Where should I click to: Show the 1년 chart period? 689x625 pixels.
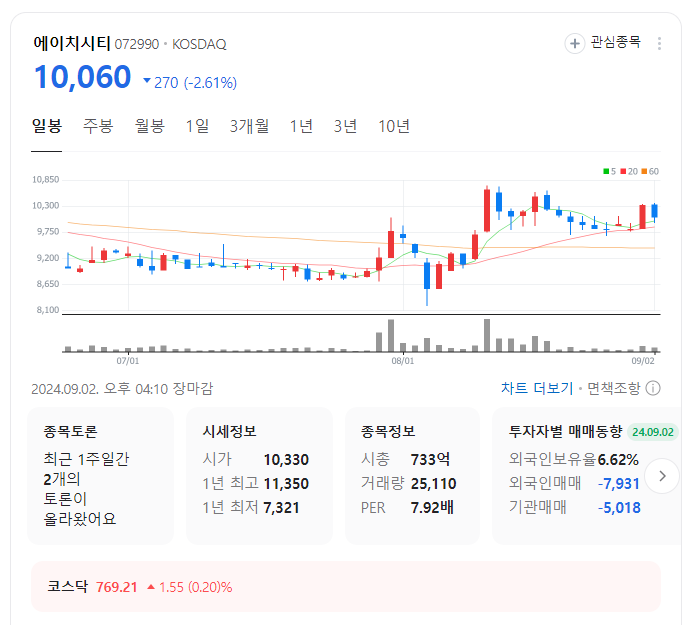pyautogui.click(x=301, y=127)
